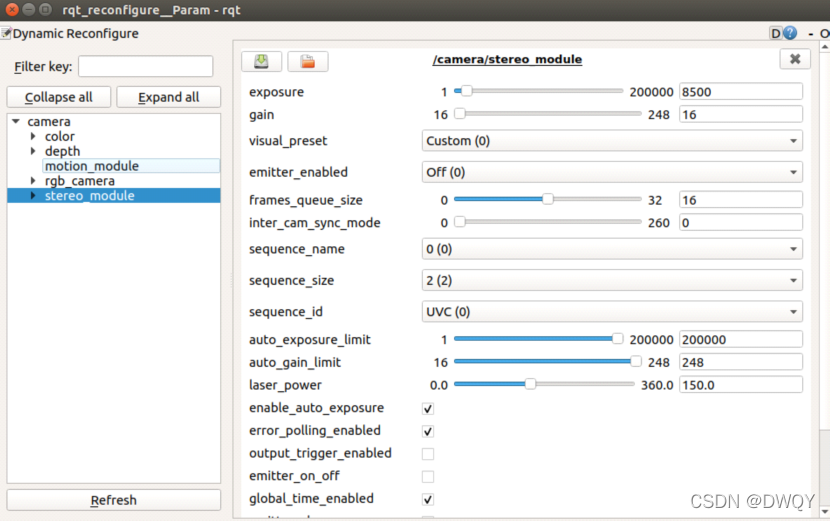Click the Filter key input field
831x521 pixels.
[146, 66]
